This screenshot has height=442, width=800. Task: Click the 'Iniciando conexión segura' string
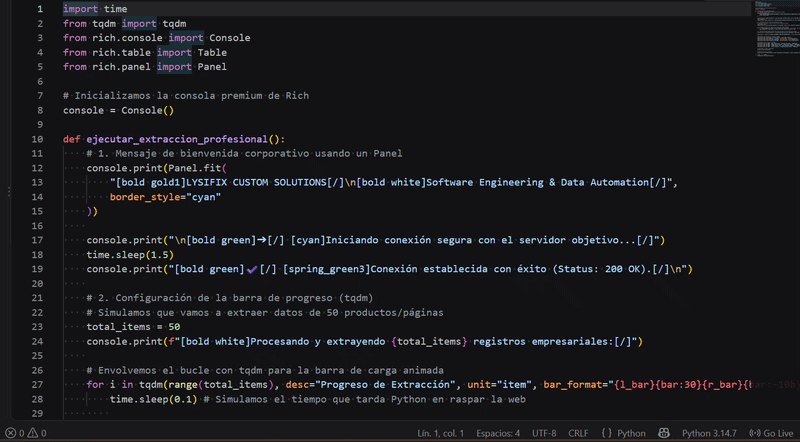coord(398,240)
